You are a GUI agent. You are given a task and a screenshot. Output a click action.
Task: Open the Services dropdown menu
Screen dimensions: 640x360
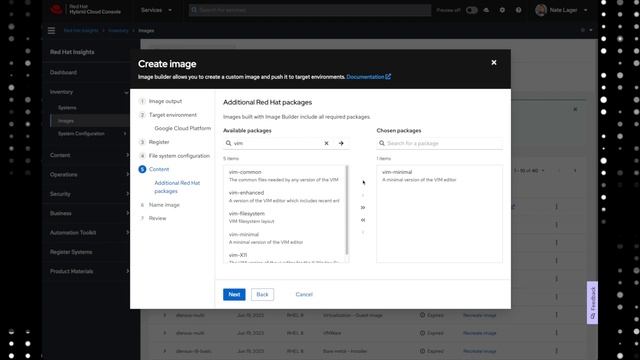(x=156, y=10)
